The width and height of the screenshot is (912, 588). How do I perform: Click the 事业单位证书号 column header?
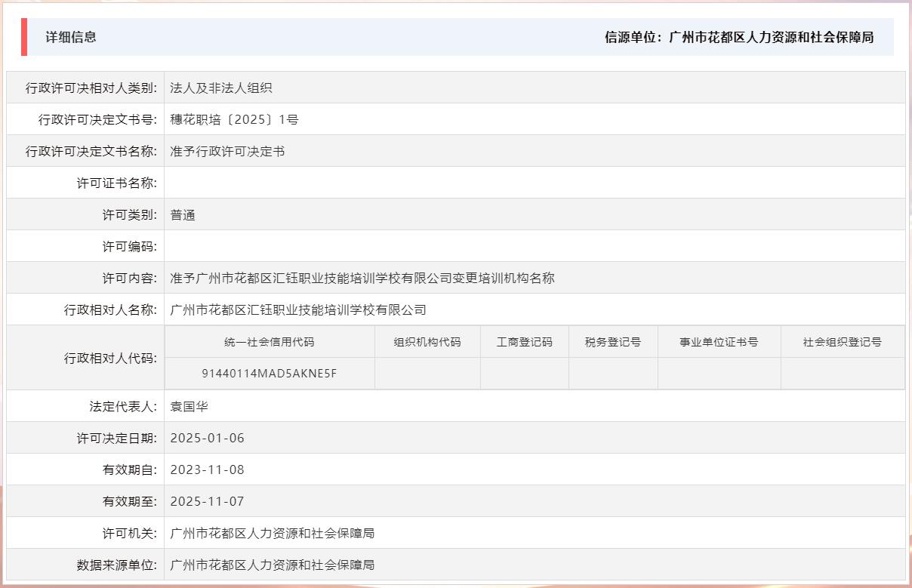point(719,341)
